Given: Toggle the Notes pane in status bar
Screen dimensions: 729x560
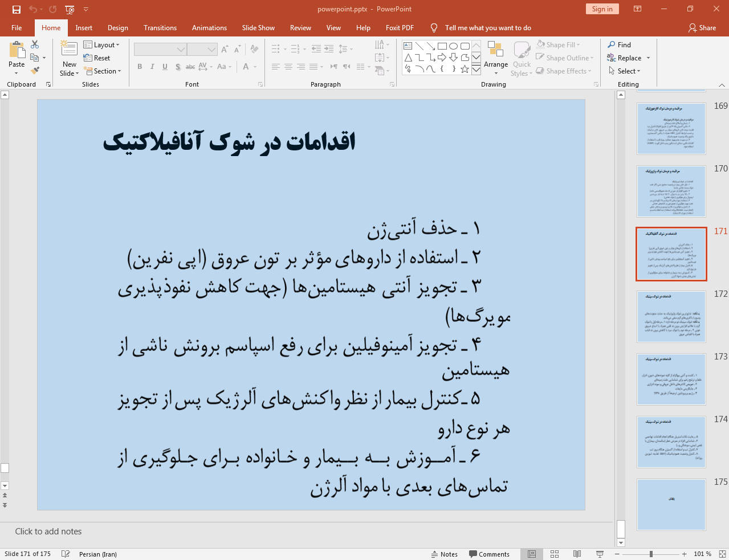Looking at the screenshot, I should (x=444, y=554).
